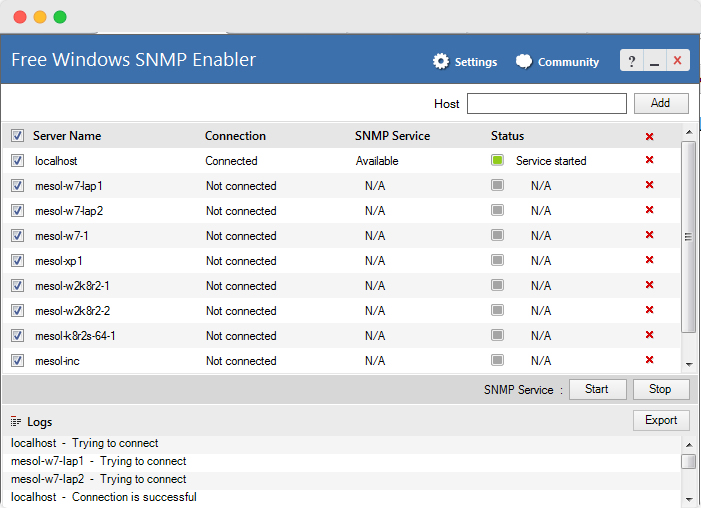Click the question mark help icon
The height and width of the screenshot is (508, 701).
[x=631, y=61]
